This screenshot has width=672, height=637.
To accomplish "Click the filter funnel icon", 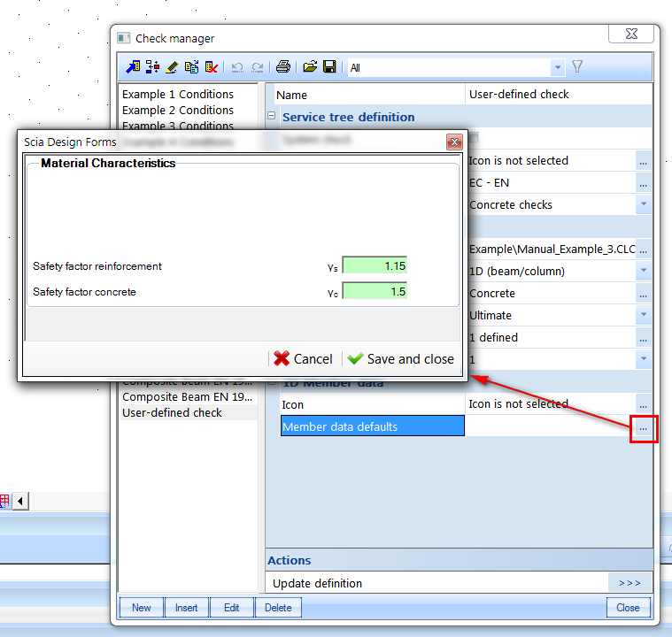I will [x=577, y=66].
